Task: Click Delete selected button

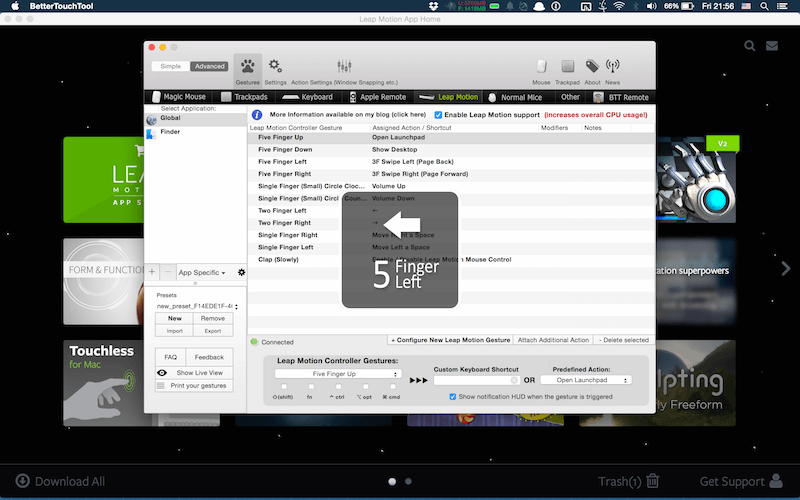Action: [623, 340]
